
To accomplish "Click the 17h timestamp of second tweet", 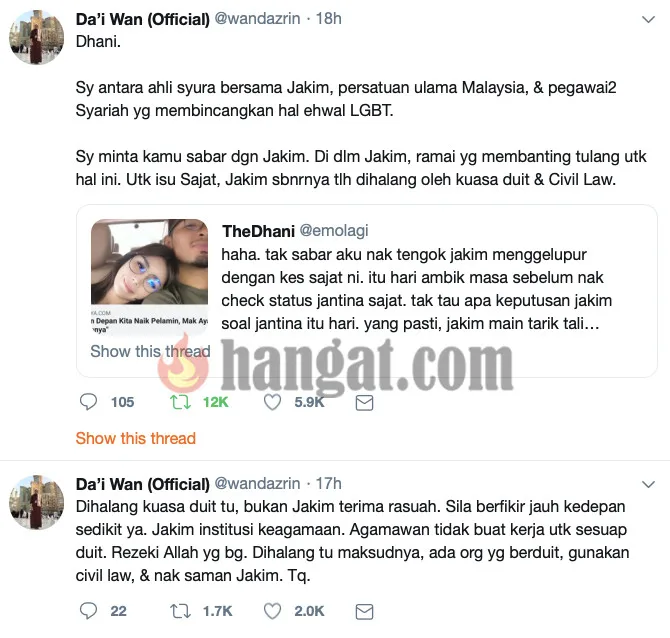I will click(x=328, y=483).
